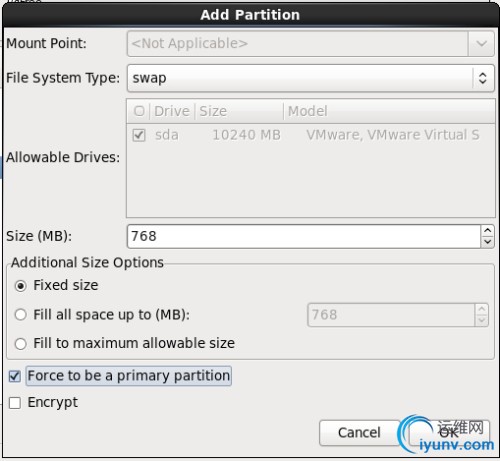Toggle the sda drive checkbox
Screen dimensions: 500x461
139,135
